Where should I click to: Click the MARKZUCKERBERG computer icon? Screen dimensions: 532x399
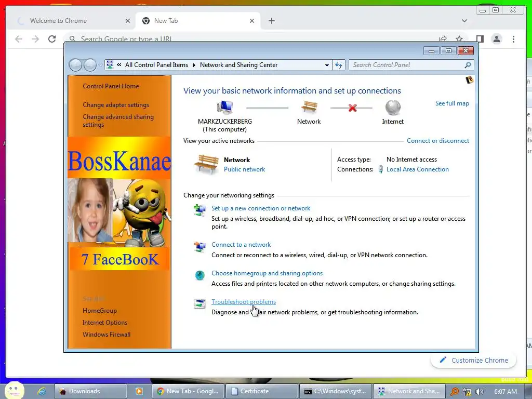click(224, 107)
